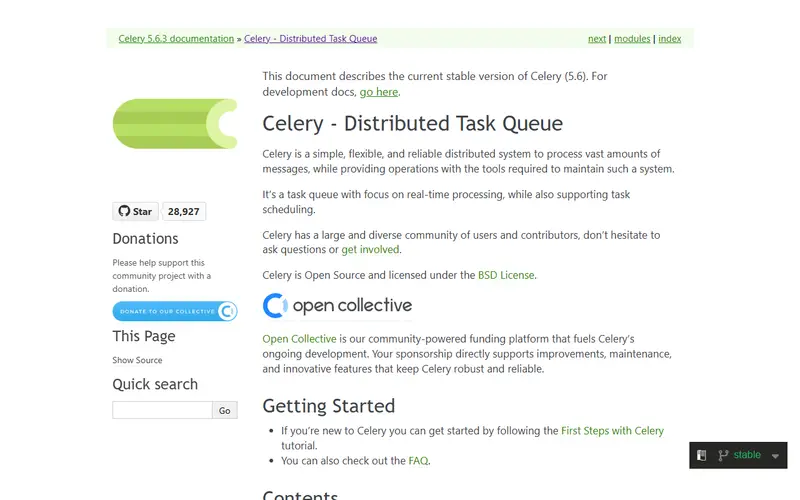Click the Donations sidebar heading
Image resolution: width=800 pixels, height=500 pixels.
[x=145, y=239]
